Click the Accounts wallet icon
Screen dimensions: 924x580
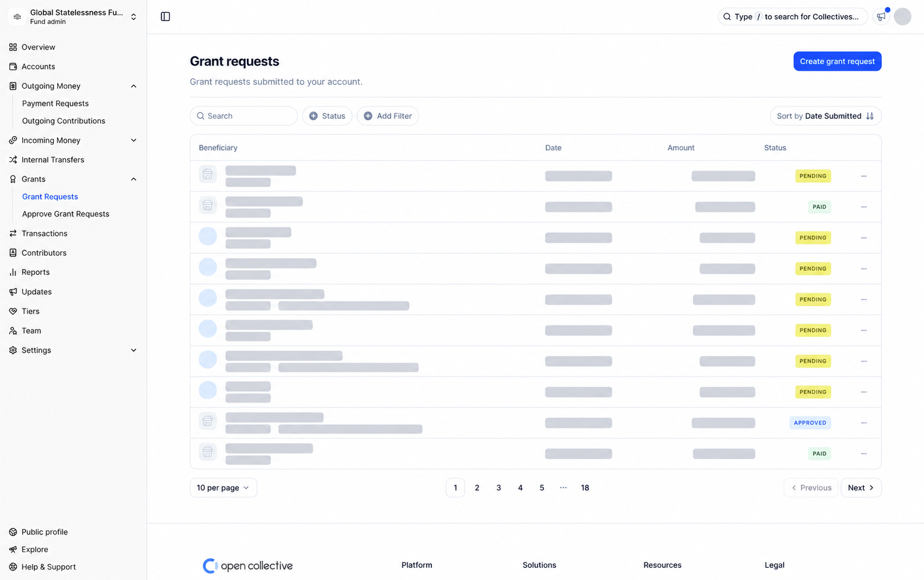[x=13, y=67]
